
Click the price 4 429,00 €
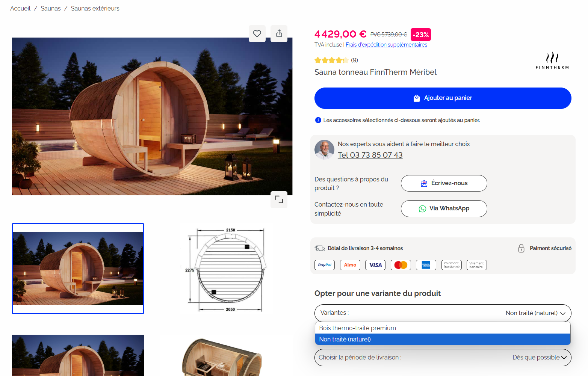[x=340, y=34]
